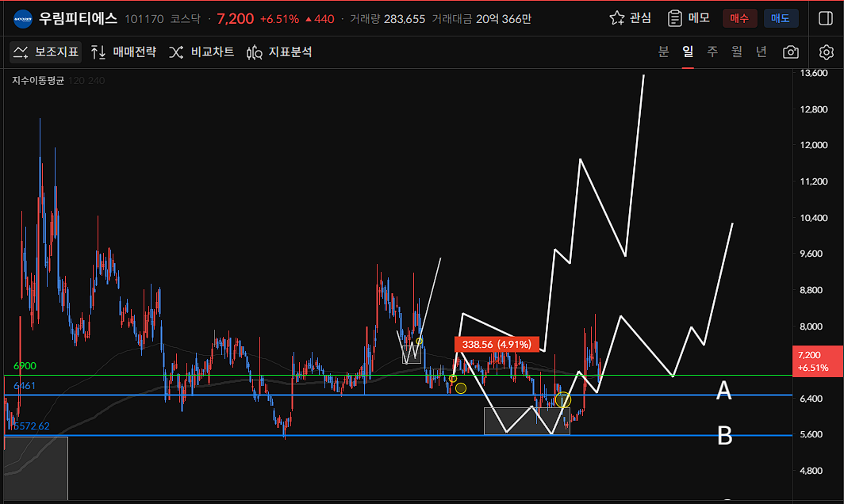This screenshot has height=504, width=844.
Task: Switch to the 월 monthly timeframe
Action: click(x=736, y=52)
